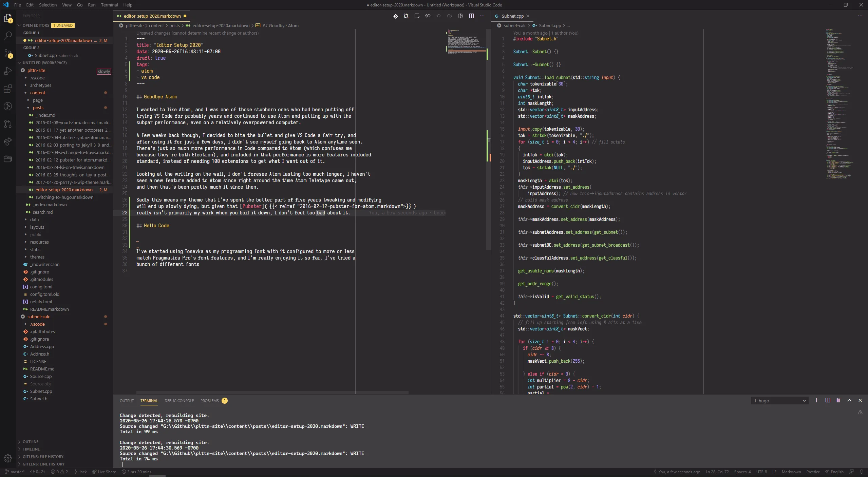Collapse the posts folder
Screen dimensions: 868x477
pos(38,108)
